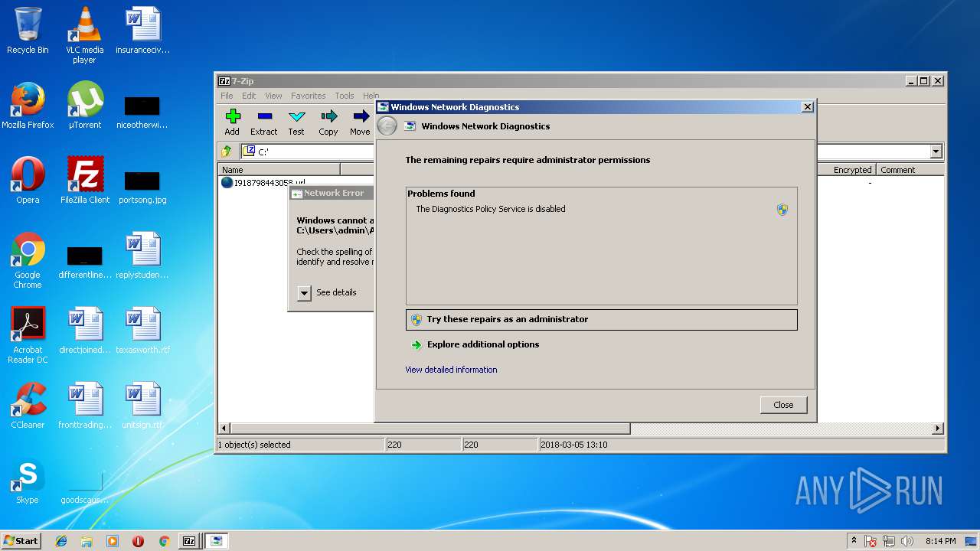This screenshot has width=980, height=551.
Task: Select insuranceciv document on desktop
Action: coord(142,31)
